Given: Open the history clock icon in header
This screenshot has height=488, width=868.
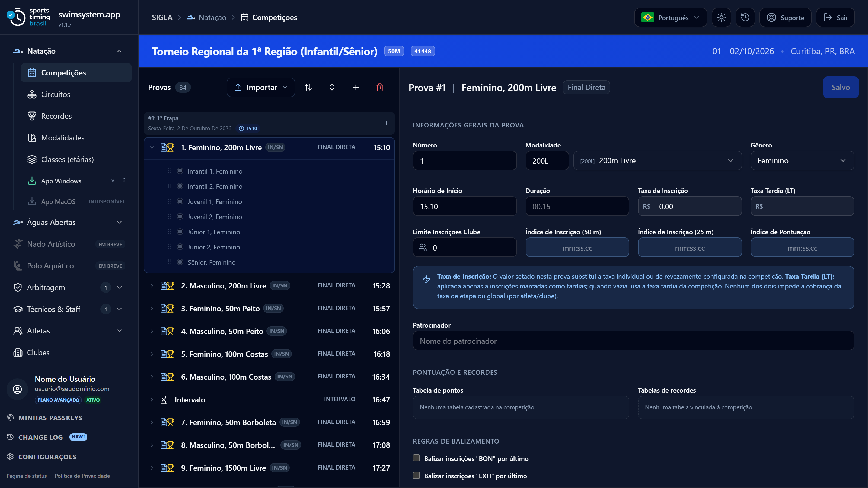Looking at the screenshot, I should tap(745, 18).
